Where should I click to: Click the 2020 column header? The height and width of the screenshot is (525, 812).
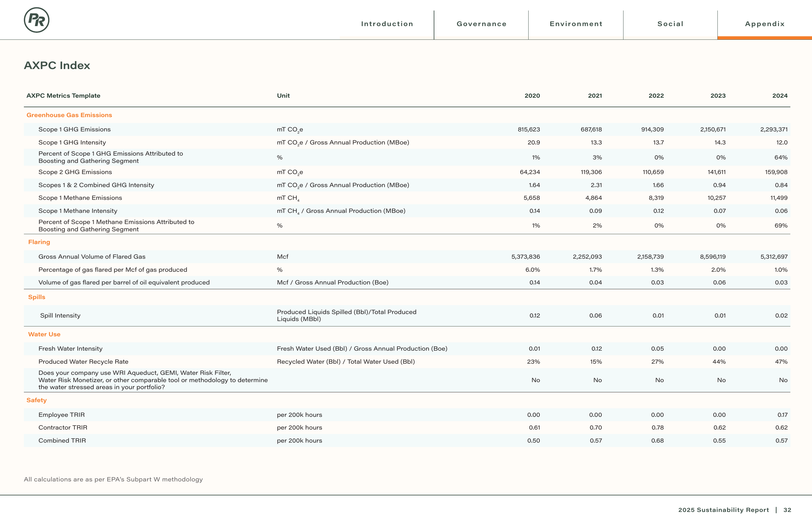click(x=532, y=96)
